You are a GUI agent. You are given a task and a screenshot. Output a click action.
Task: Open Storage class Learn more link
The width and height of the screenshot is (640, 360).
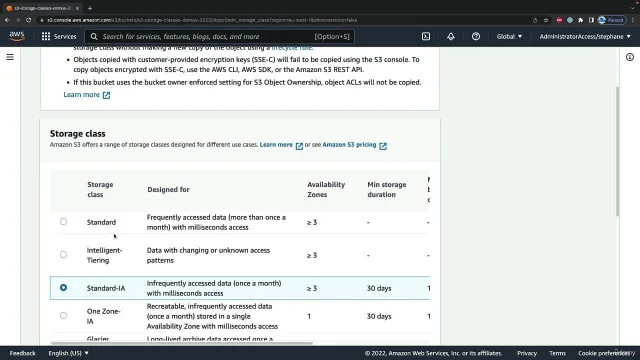(x=276, y=144)
